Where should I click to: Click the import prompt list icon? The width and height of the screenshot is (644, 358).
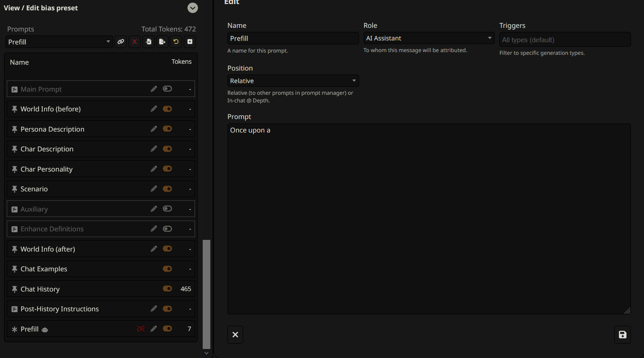point(148,42)
